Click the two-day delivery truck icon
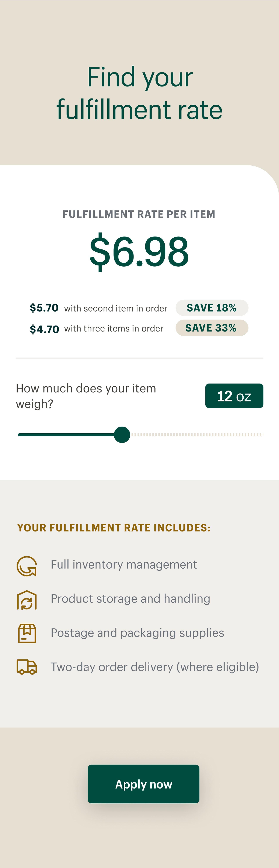 click(27, 667)
